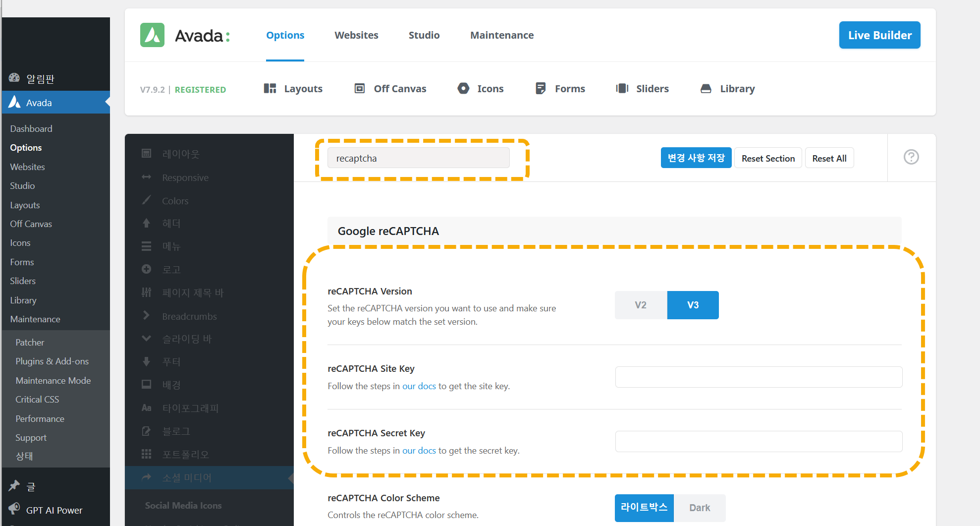Click the 로고 plus-circle icon

tap(146, 269)
